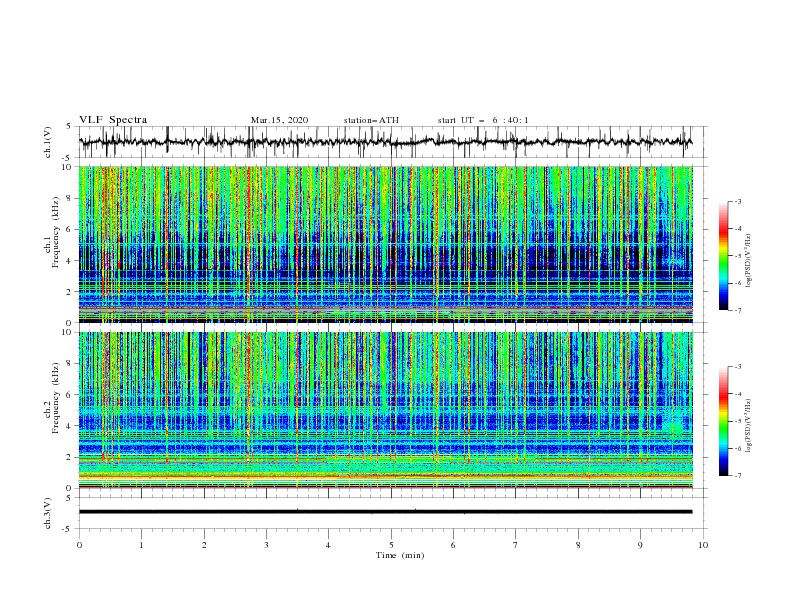This screenshot has height=612, width=792.
Task: Click the "station=ATH" label
Action: [x=371, y=120]
